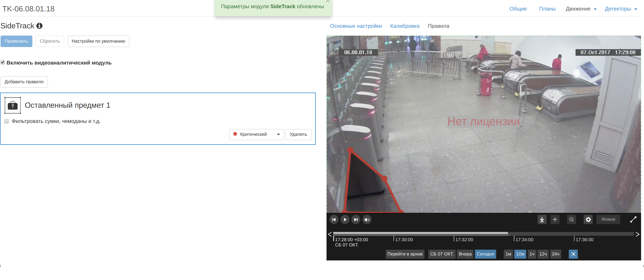
Task: Toggle player sound with speaker icon
Action: [x=367, y=220]
